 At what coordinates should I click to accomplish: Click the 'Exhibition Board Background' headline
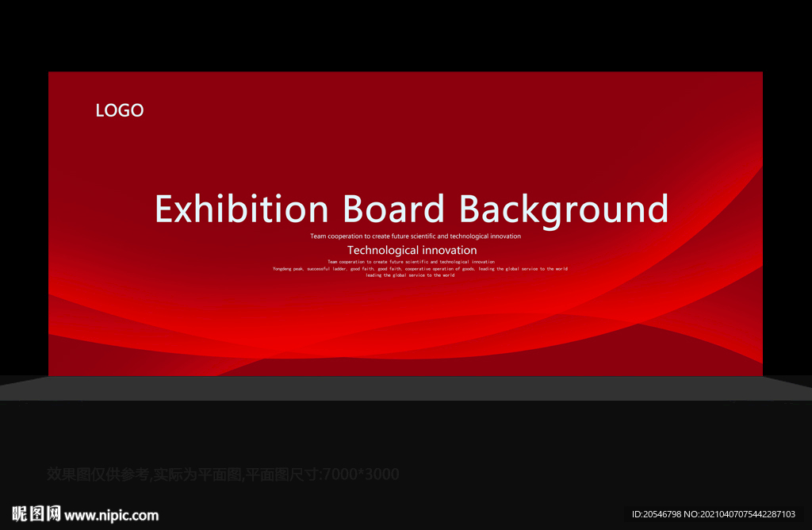[x=412, y=209]
